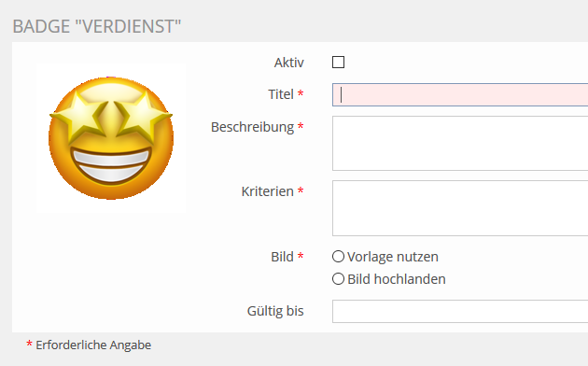Click inside the Kriterien text area
588x366 pixels.
click(460, 208)
